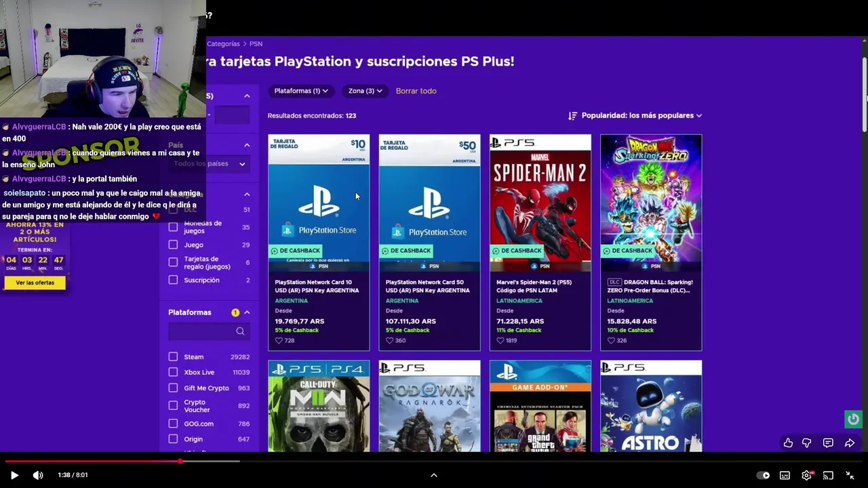Image resolution: width=868 pixels, height=488 pixels.
Task: Collapse the product type filter section
Action: pos(247,195)
